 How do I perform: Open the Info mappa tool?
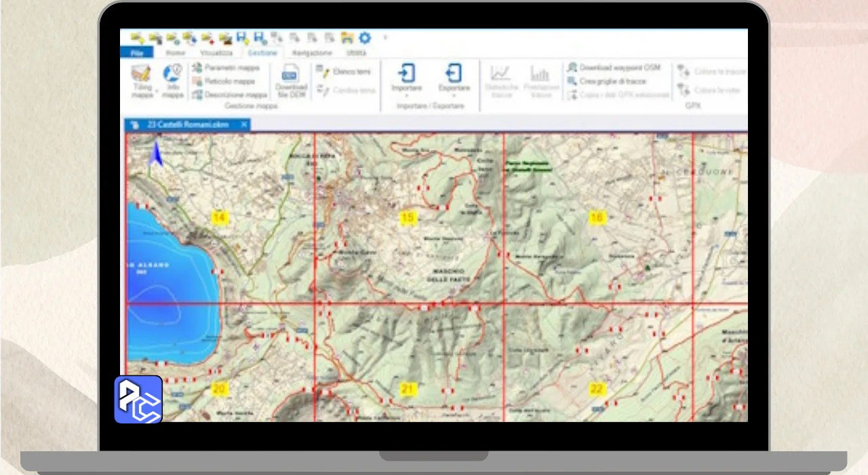(173, 74)
